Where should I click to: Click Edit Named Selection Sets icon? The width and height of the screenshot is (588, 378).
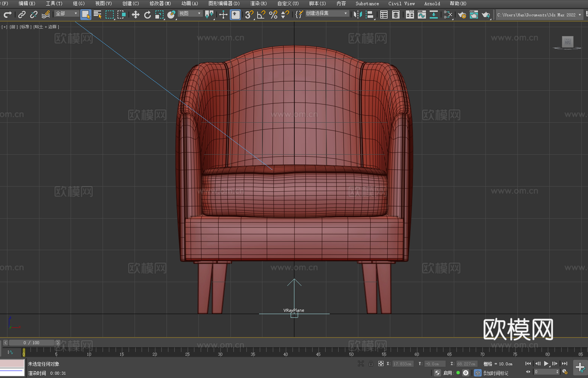tap(299, 14)
